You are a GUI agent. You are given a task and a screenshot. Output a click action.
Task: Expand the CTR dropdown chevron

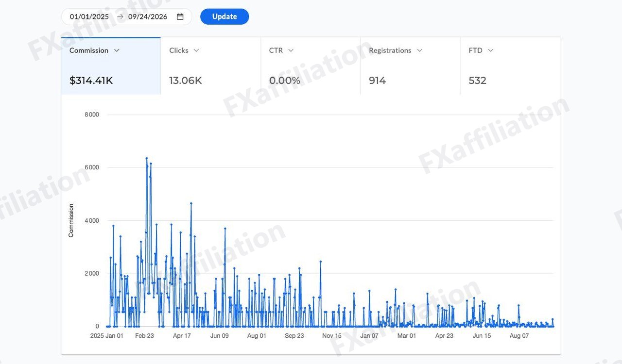coord(291,50)
